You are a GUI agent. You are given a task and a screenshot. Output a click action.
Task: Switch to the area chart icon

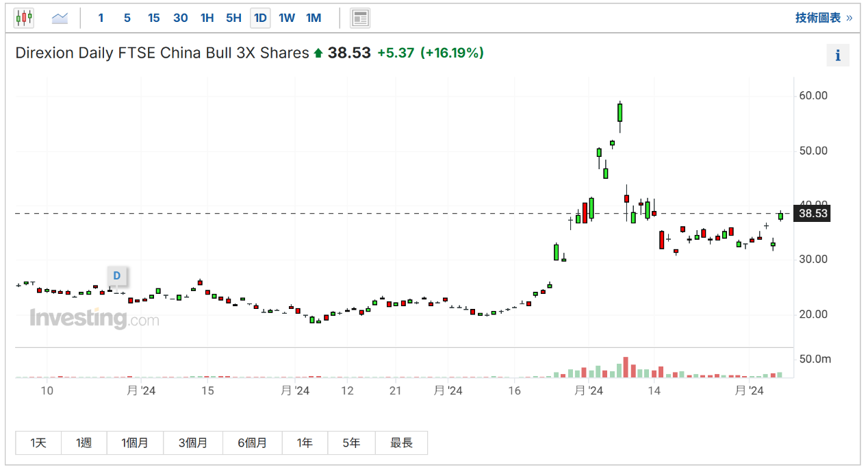60,18
